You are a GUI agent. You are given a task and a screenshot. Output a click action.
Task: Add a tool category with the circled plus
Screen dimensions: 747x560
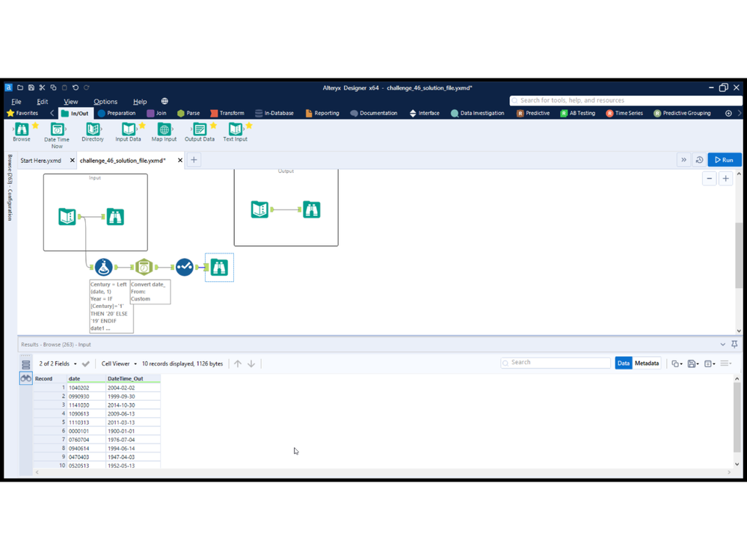(x=728, y=114)
